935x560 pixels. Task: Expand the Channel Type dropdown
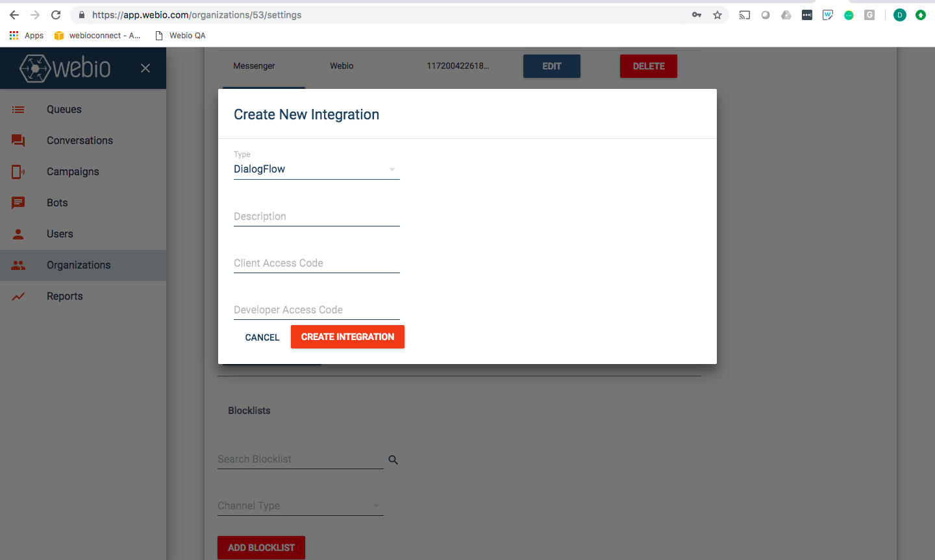pyautogui.click(x=301, y=506)
